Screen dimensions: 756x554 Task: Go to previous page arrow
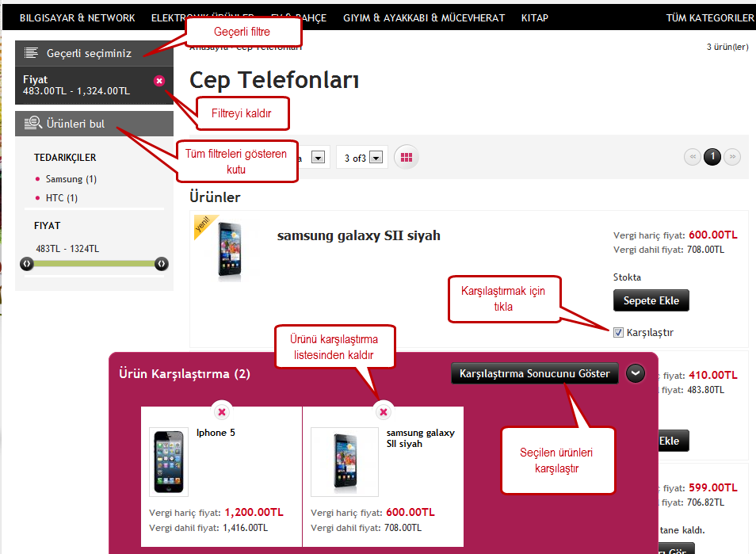tap(693, 157)
